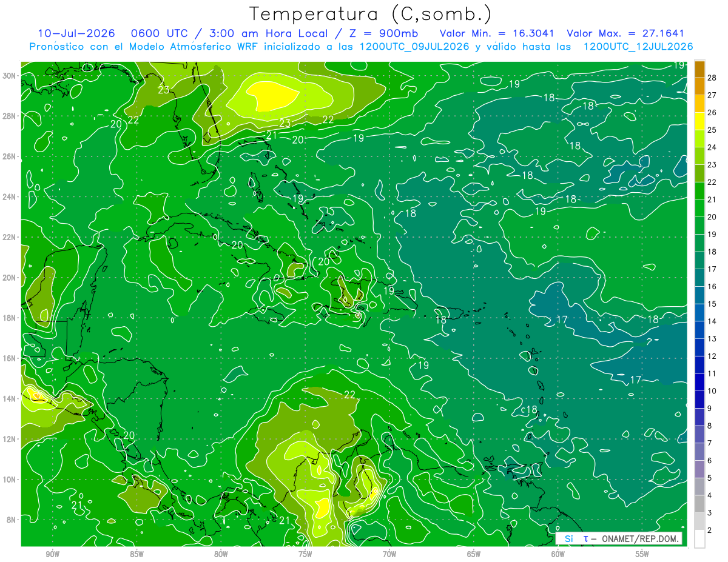728x562 pixels.
Task: Click colorbar scale label "3"
Action: click(710, 513)
